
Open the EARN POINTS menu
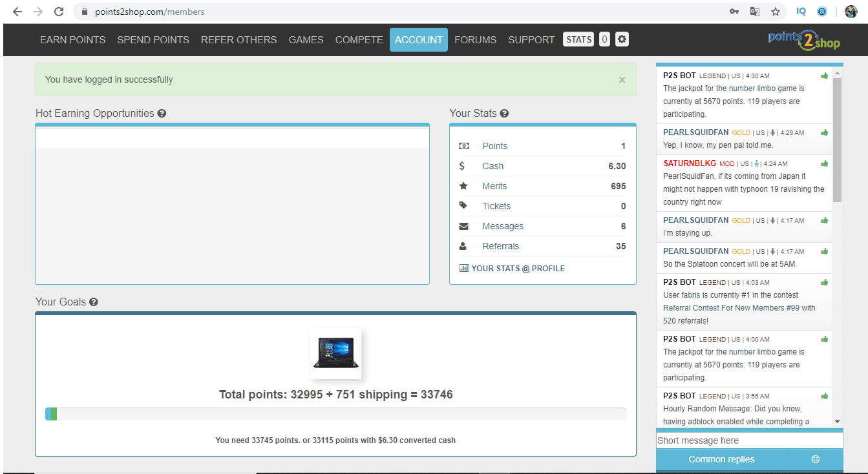[72, 39]
